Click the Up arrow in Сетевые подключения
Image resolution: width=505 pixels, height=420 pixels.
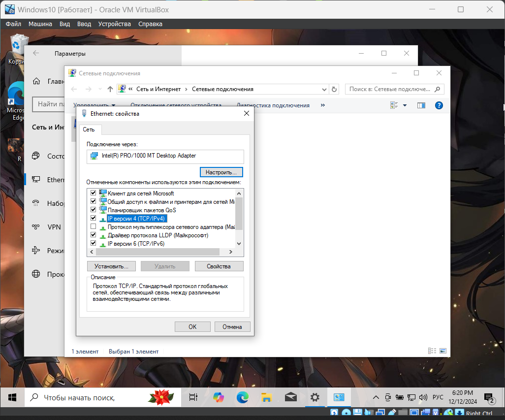click(x=110, y=89)
